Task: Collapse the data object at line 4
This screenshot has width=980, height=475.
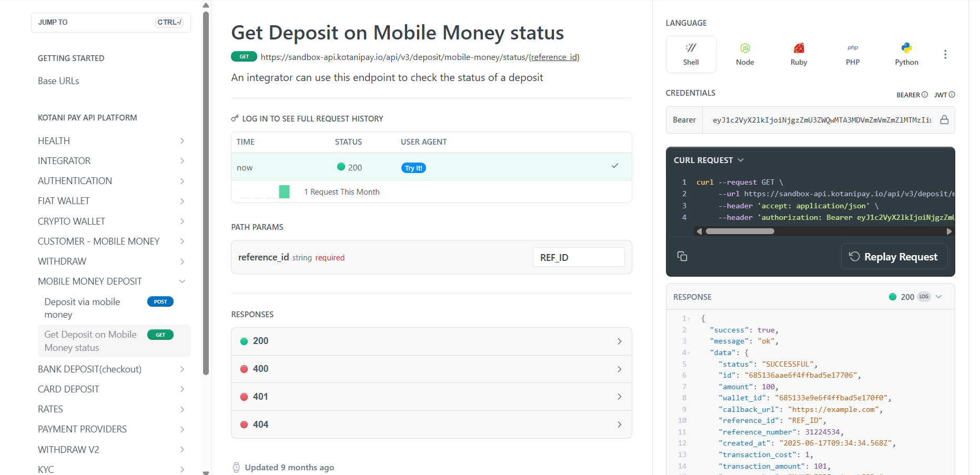Action: pyautogui.click(x=689, y=353)
